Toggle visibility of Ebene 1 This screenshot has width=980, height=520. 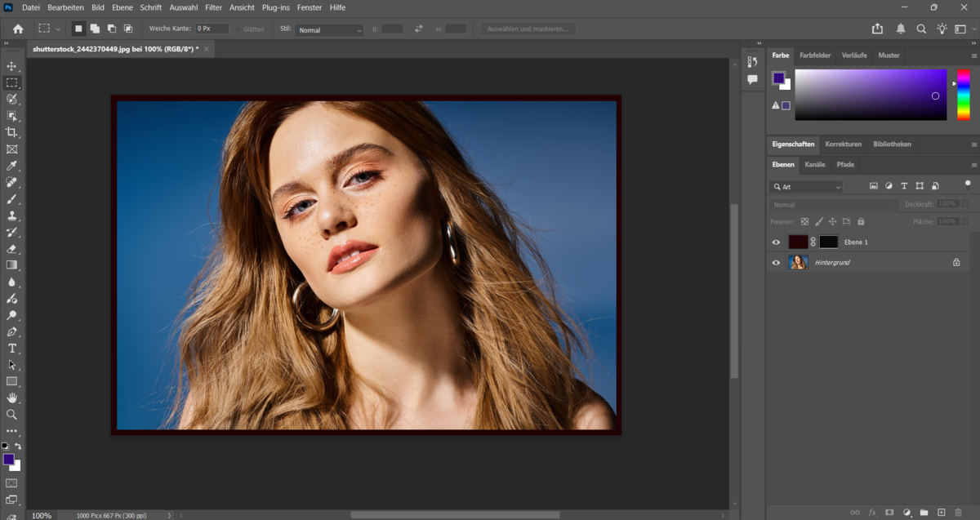775,242
